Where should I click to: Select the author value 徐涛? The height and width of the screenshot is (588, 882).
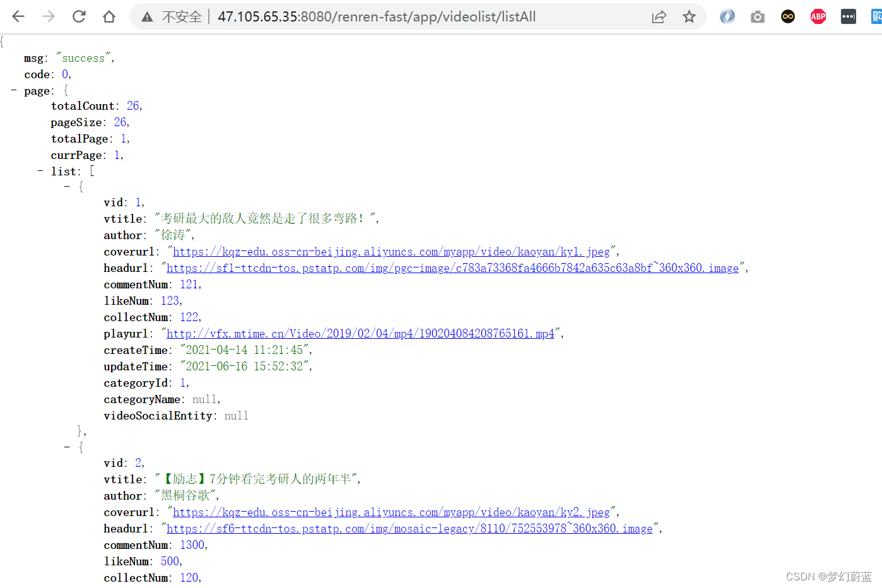pos(173,235)
